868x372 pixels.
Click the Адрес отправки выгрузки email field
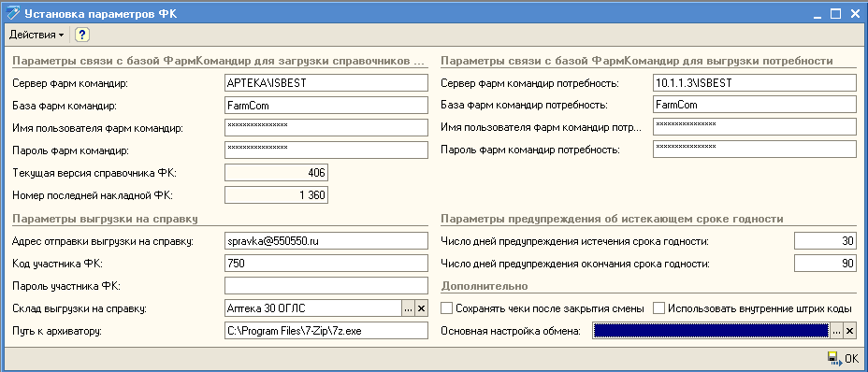point(326,241)
